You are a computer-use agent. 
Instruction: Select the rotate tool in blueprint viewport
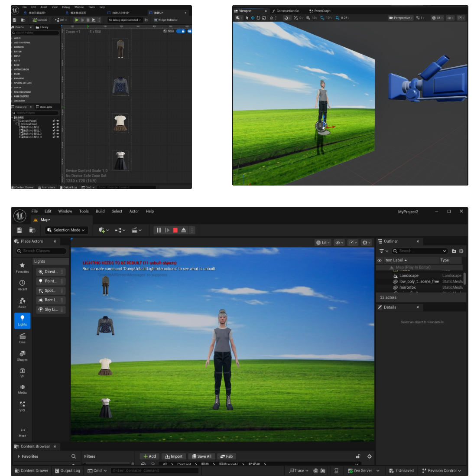coord(258,18)
